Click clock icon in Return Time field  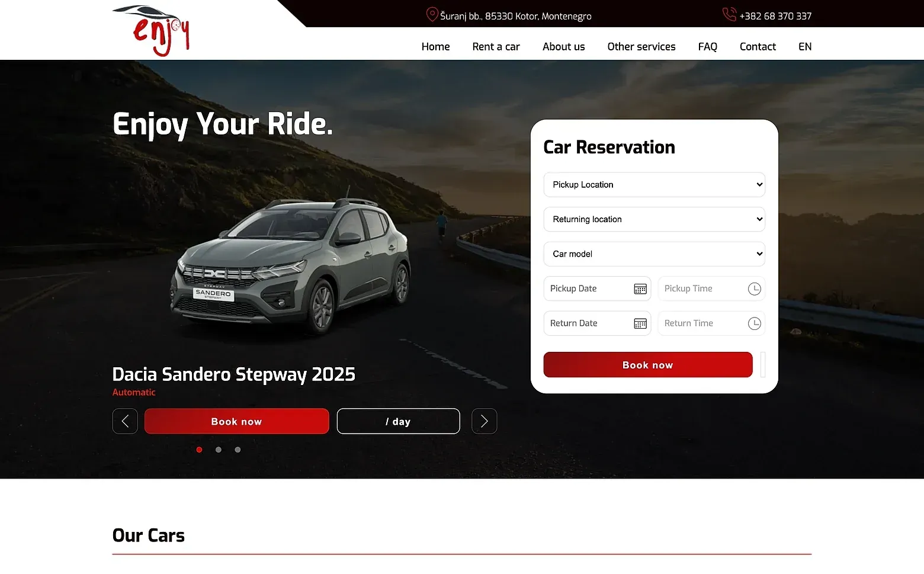(754, 323)
